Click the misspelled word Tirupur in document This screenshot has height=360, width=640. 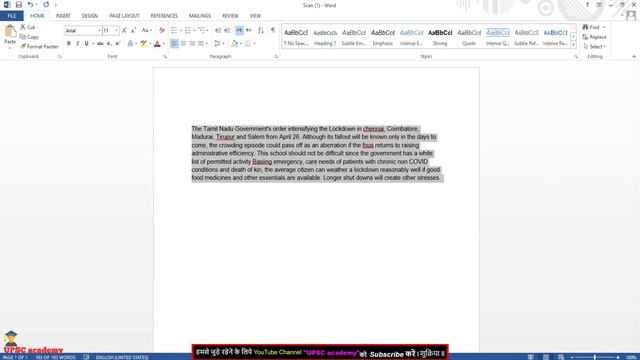225,137
